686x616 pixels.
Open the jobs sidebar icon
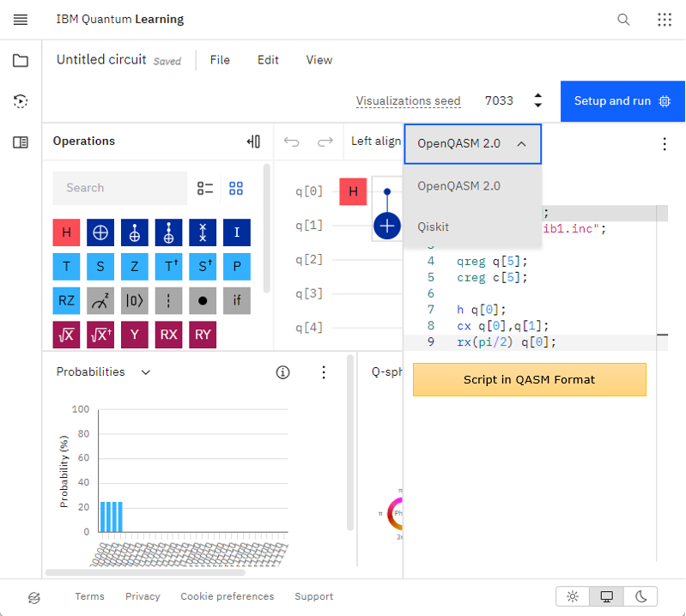(21, 101)
